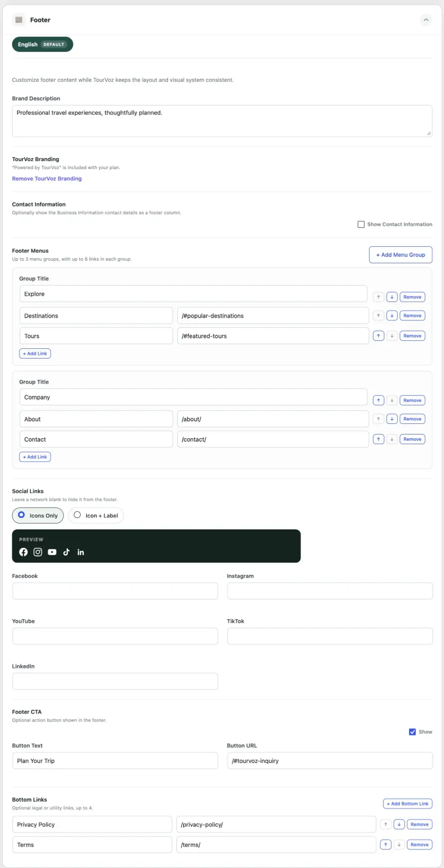Move Privacy Policy link up
444x868 pixels.
385,824
